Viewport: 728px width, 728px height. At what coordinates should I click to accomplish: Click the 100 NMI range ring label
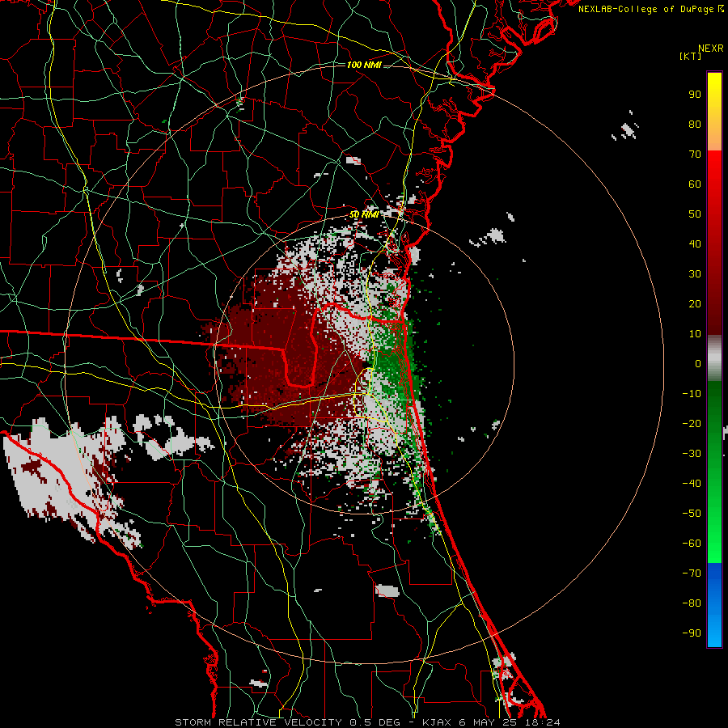coord(364,65)
